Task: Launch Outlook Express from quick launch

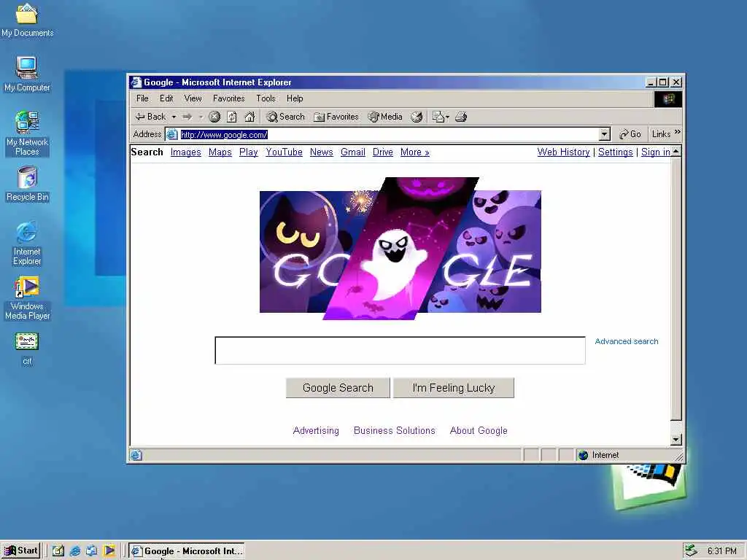Action: tap(92, 551)
